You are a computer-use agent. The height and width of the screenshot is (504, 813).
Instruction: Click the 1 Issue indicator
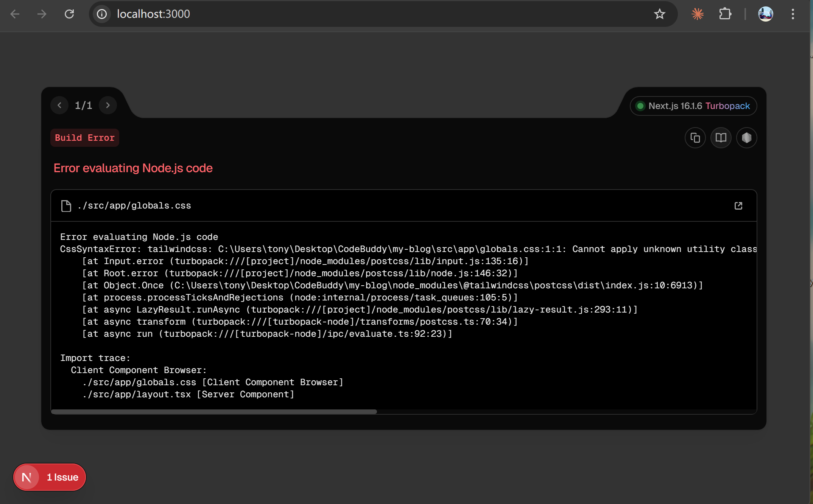62,477
